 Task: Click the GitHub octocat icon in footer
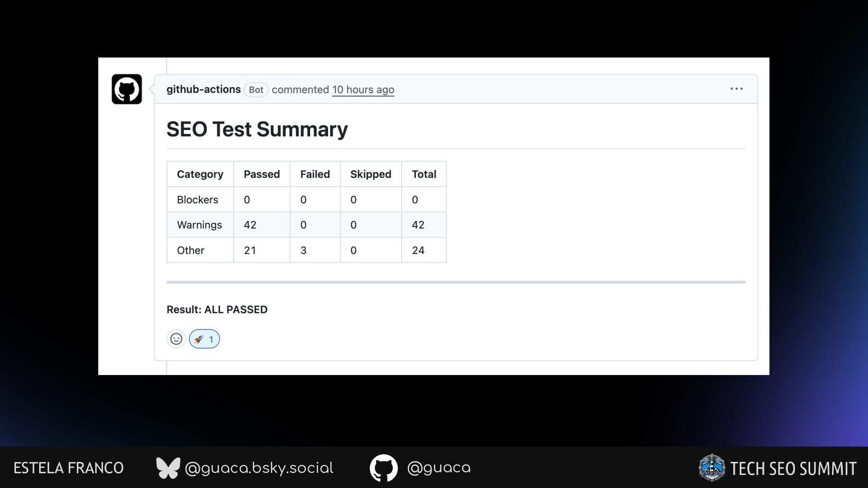click(383, 468)
